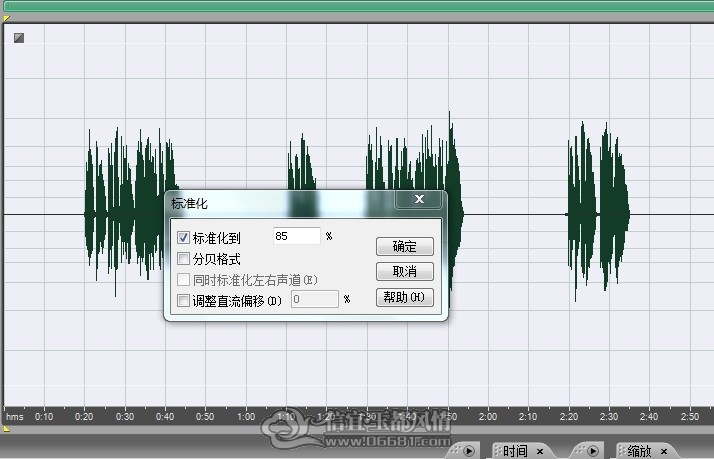Click the gray square icon above the waveform

[x=19, y=38]
